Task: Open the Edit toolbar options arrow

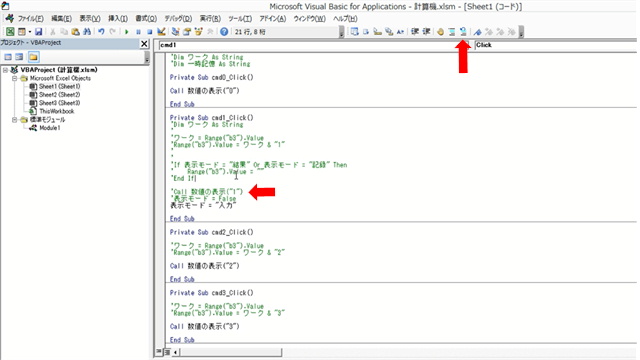Action: pyautogui.click(x=521, y=32)
